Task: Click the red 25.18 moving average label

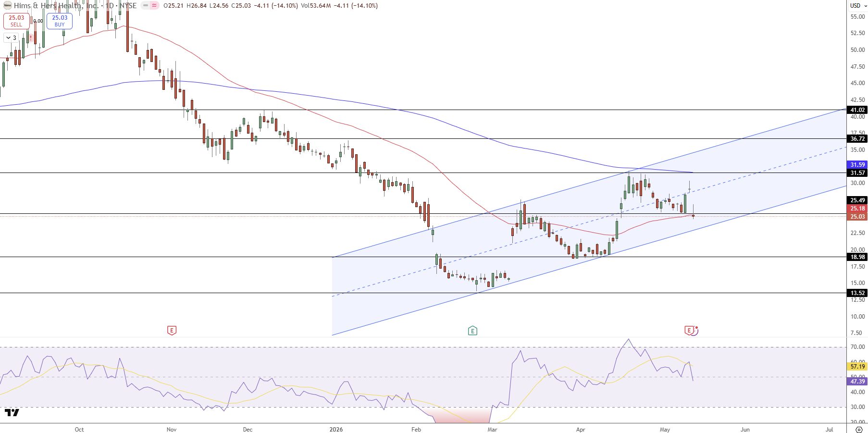Action: coord(857,209)
